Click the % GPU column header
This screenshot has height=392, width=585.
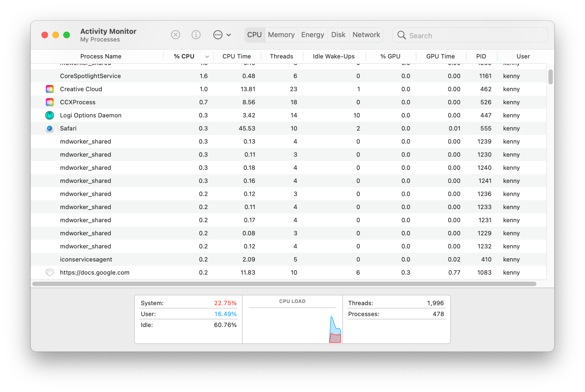coord(390,56)
